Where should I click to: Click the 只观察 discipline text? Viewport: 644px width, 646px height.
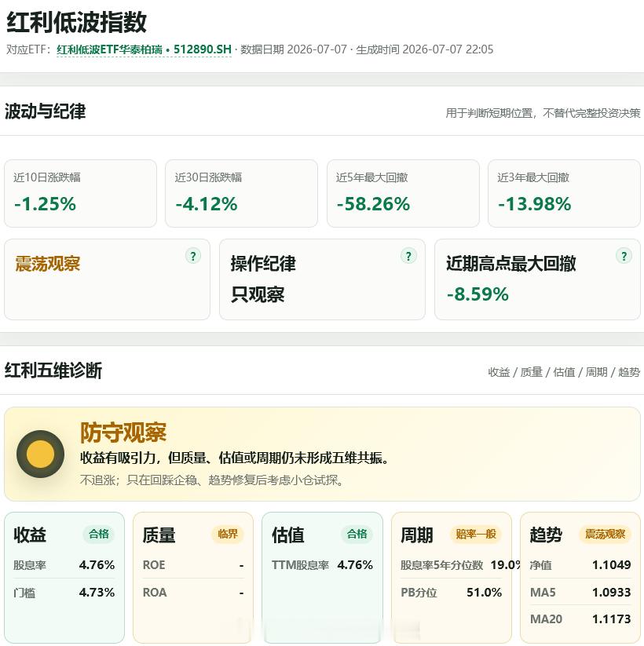click(x=258, y=294)
